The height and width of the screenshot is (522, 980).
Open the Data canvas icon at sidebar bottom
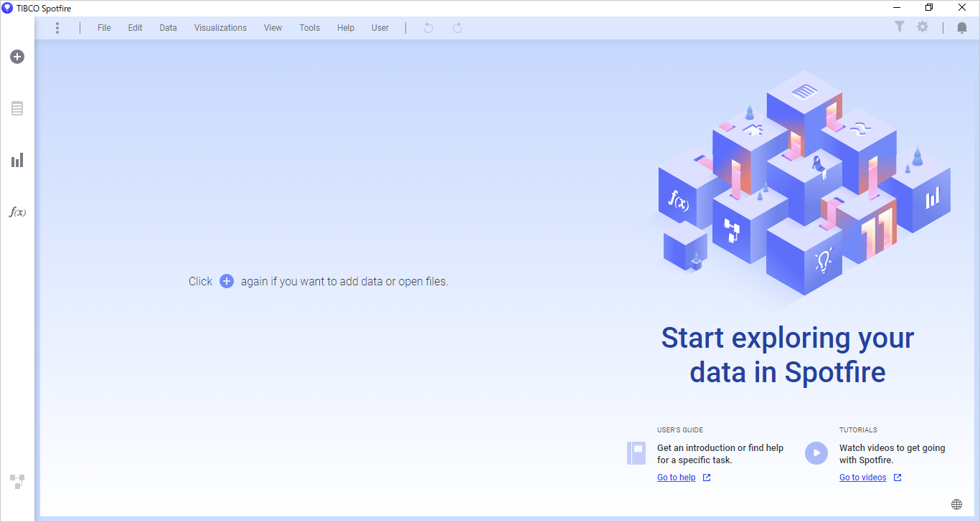coord(17,481)
